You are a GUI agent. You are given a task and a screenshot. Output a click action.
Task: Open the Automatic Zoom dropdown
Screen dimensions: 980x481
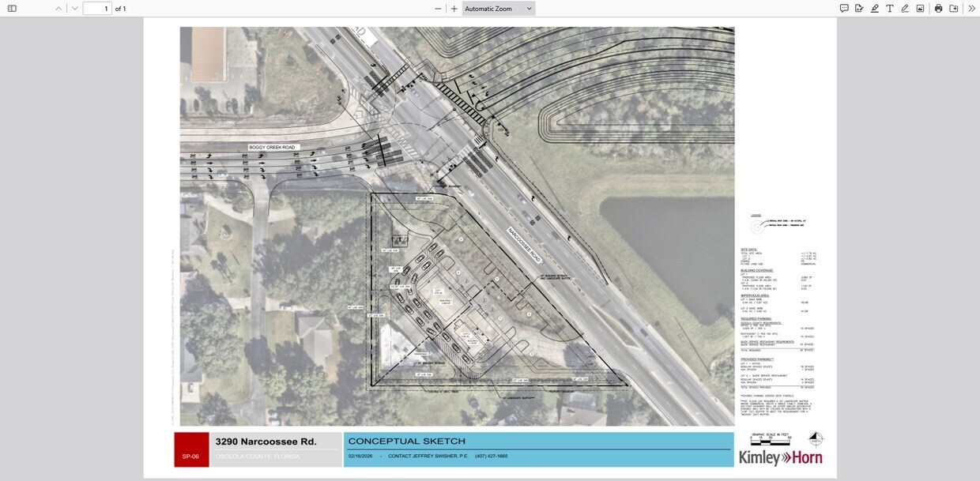point(498,9)
